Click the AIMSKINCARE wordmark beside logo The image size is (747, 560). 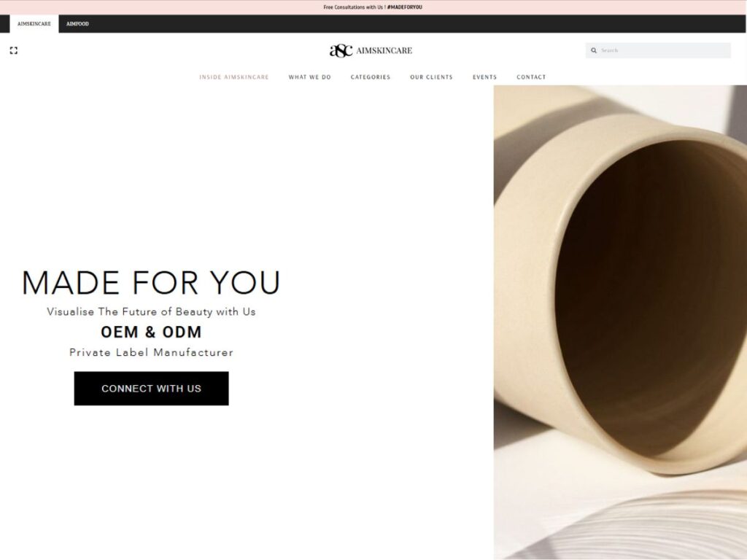(x=384, y=50)
